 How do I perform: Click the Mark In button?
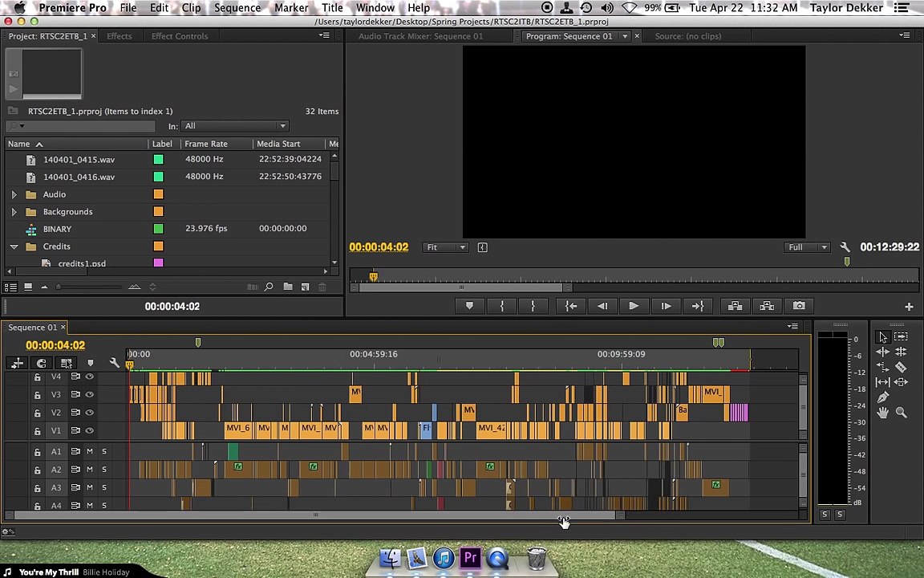tap(502, 306)
